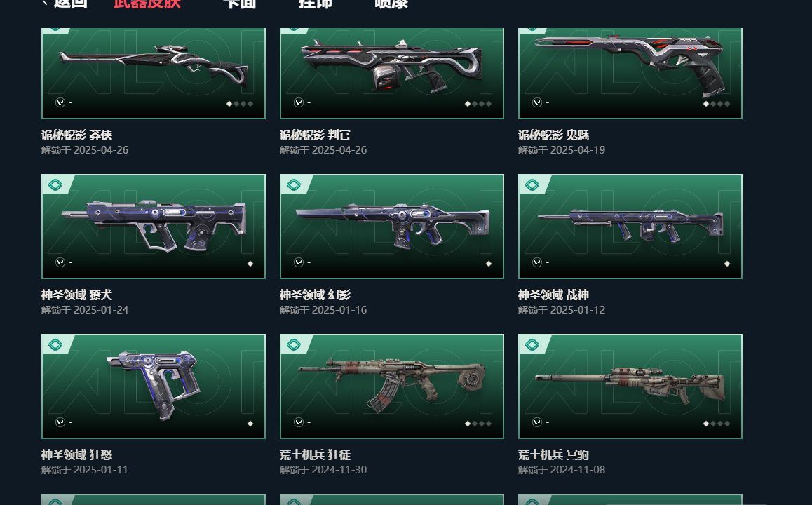Click the single level diamond on 神圣领域 战神
812x505 pixels.
click(726, 264)
